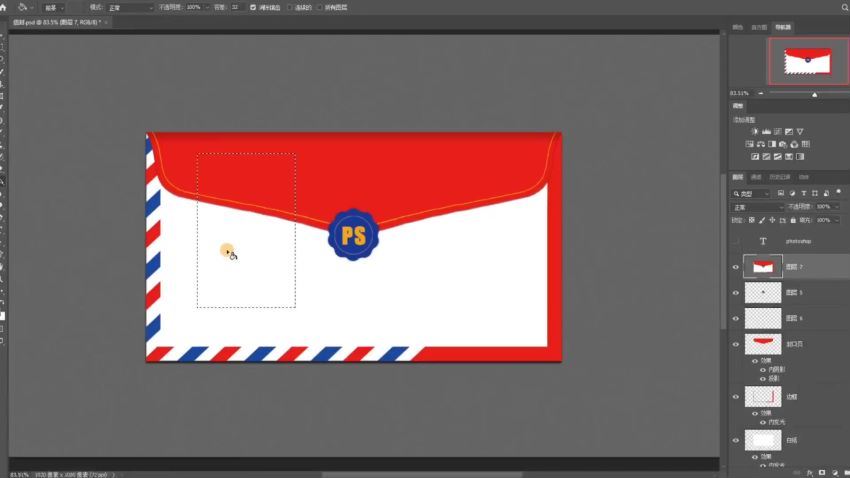Add a Black & White adjustment layer
Screen dimensions: 850x478
772,144
